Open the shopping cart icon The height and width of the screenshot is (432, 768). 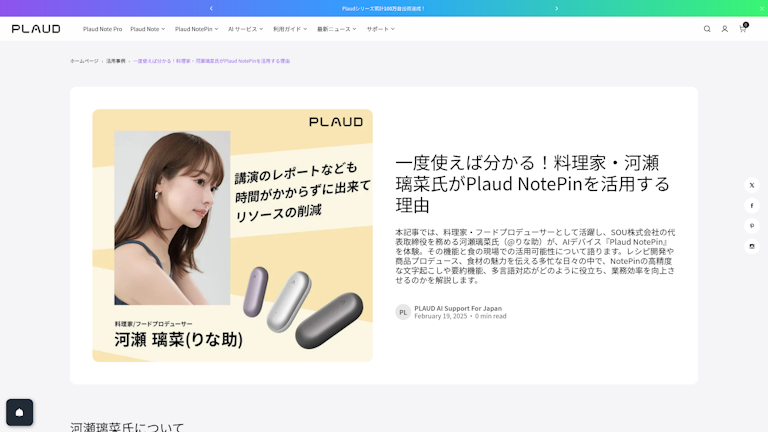tap(743, 28)
